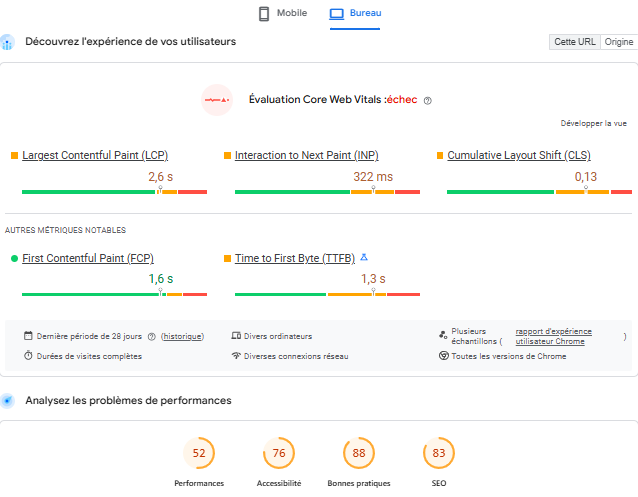Click the experimental flask icon next to TTFB

click(364, 257)
